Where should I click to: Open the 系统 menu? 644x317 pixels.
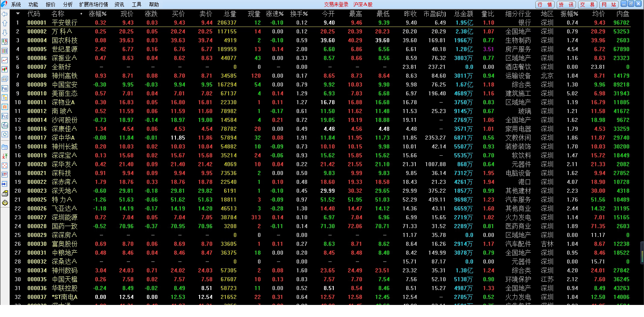click(16, 4)
